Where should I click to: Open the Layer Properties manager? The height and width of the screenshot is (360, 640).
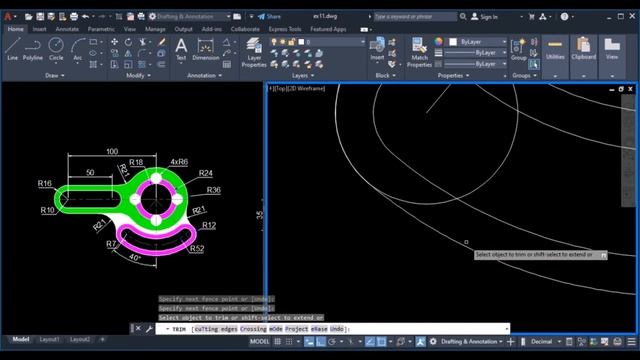[x=253, y=52]
